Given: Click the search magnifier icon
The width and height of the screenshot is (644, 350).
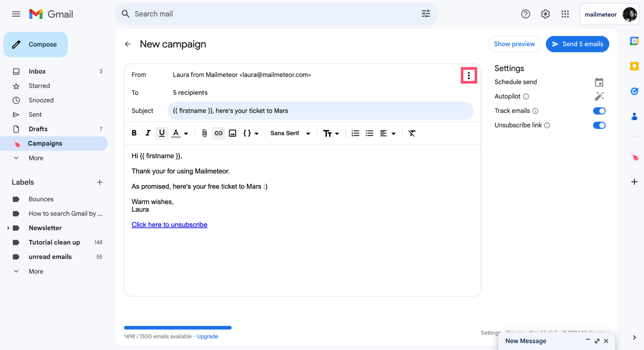Looking at the screenshot, I should pyautogui.click(x=125, y=14).
